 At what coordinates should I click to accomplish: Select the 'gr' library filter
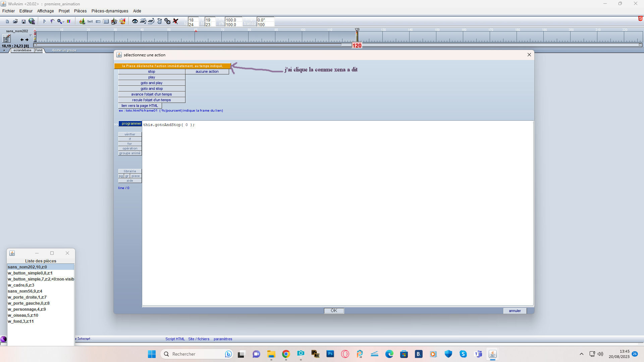[127, 176]
